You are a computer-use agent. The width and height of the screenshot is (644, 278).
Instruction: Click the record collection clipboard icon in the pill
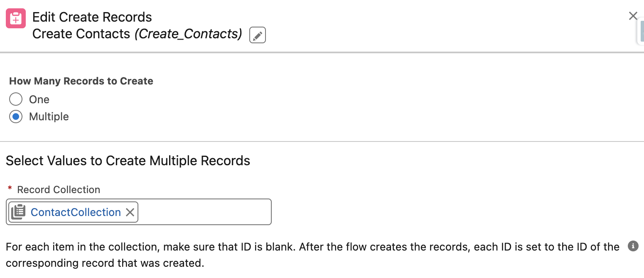(x=18, y=212)
